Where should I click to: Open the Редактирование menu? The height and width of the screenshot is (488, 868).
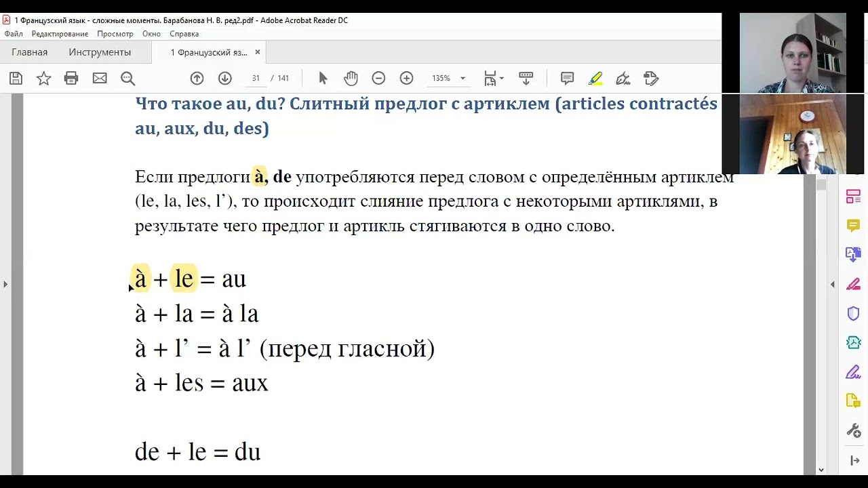(60, 34)
